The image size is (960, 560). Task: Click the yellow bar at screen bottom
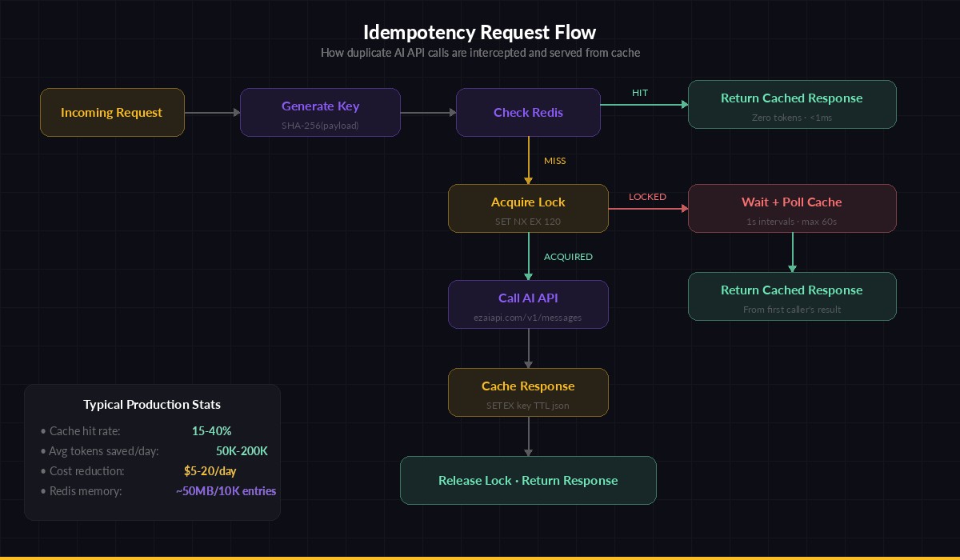pos(480,558)
